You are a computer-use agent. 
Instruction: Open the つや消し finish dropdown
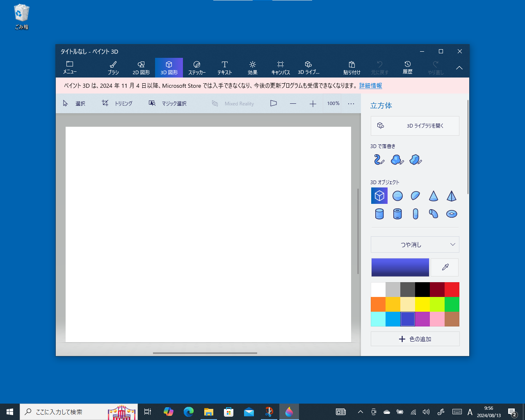pyautogui.click(x=415, y=244)
